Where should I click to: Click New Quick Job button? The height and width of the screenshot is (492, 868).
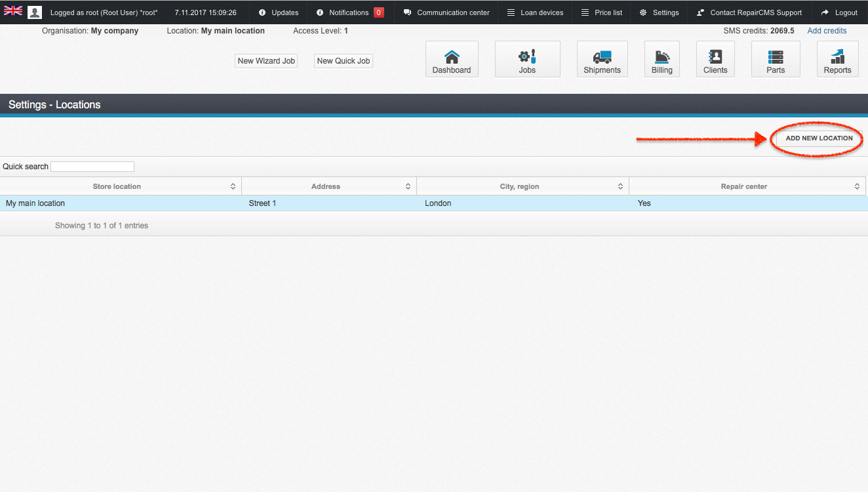[x=344, y=61]
